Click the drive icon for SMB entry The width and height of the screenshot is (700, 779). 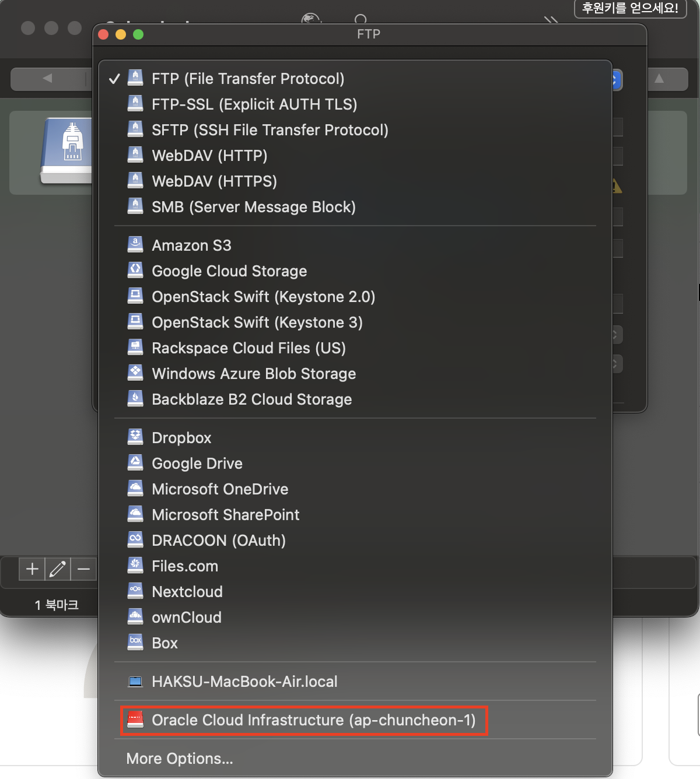[135, 206]
